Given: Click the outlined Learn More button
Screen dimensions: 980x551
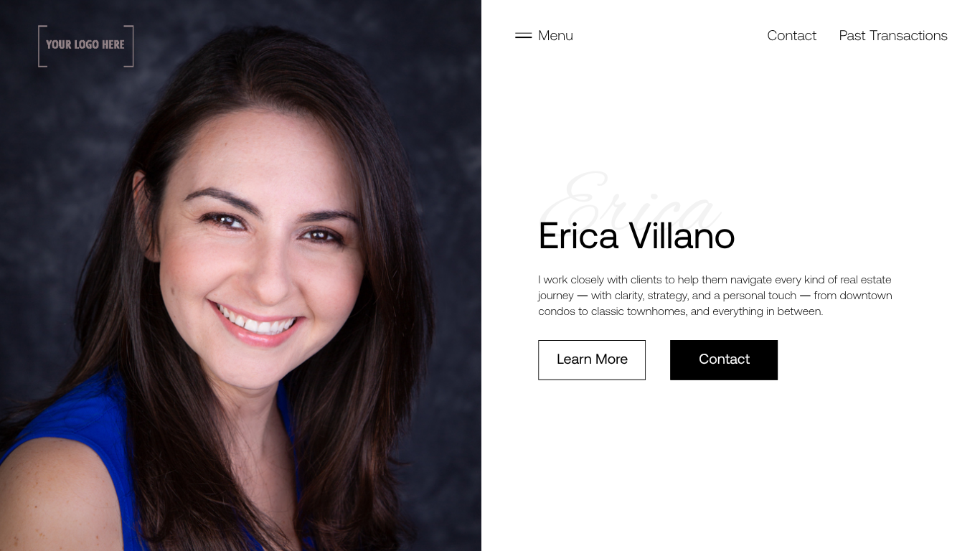Looking at the screenshot, I should point(592,360).
